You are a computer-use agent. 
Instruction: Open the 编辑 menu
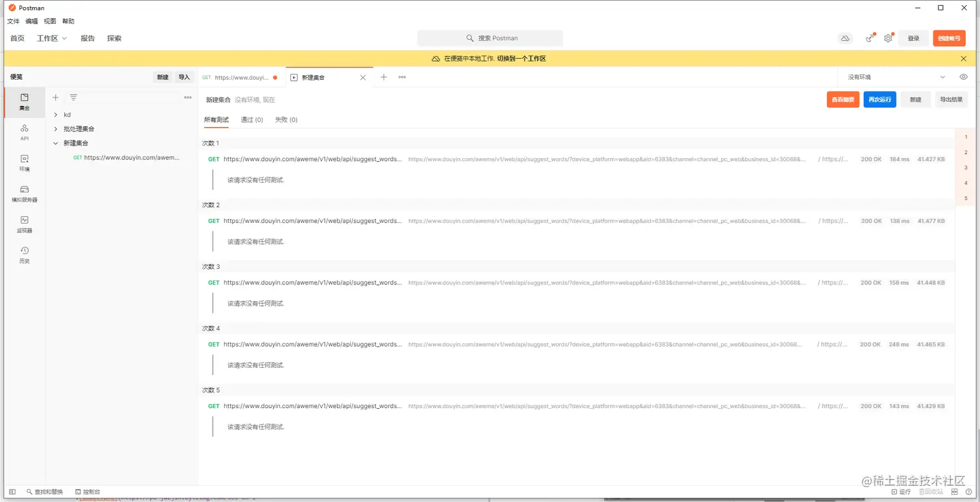coord(32,21)
